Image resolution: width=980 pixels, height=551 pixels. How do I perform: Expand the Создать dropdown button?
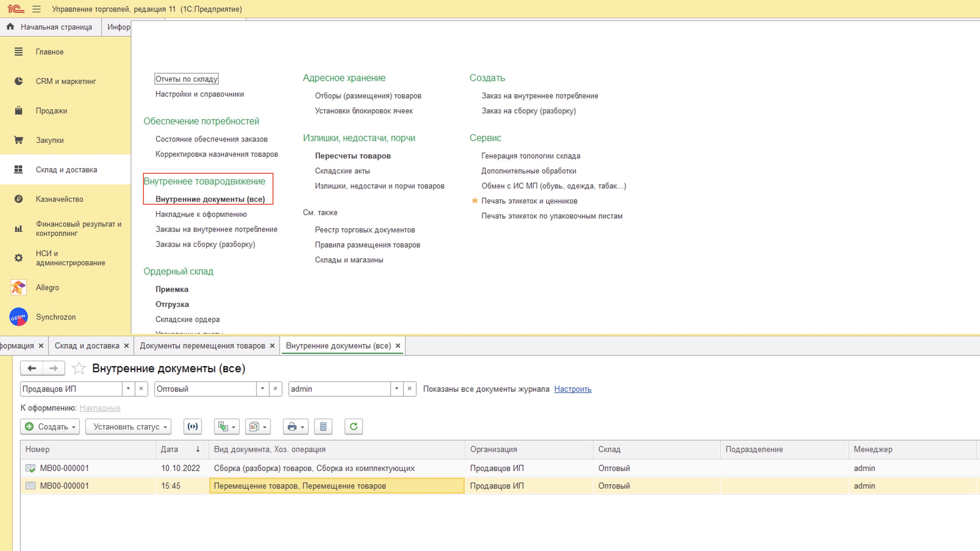(x=50, y=427)
